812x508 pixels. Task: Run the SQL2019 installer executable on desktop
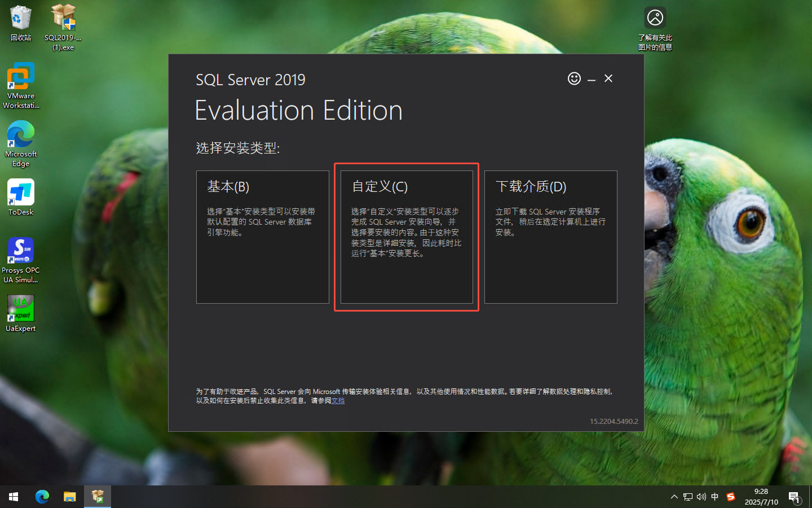62,19
